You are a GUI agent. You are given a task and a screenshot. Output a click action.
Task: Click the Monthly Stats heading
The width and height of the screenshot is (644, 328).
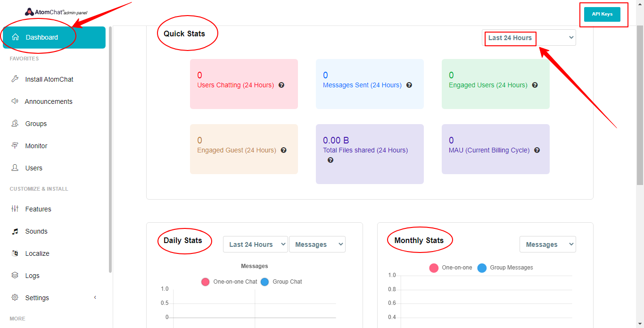tap(419, 241)
